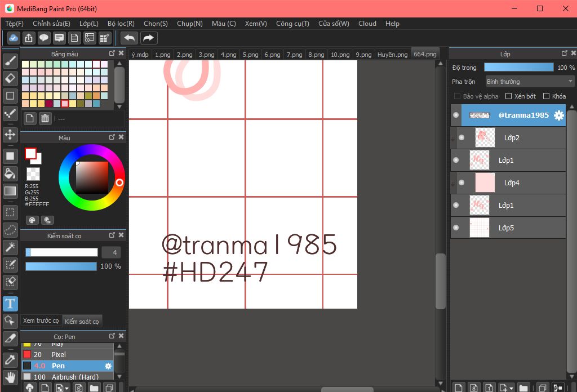Switch to the Huyền.png tab
The height and width of the screenshot is (392, 577).
point(392,55)
